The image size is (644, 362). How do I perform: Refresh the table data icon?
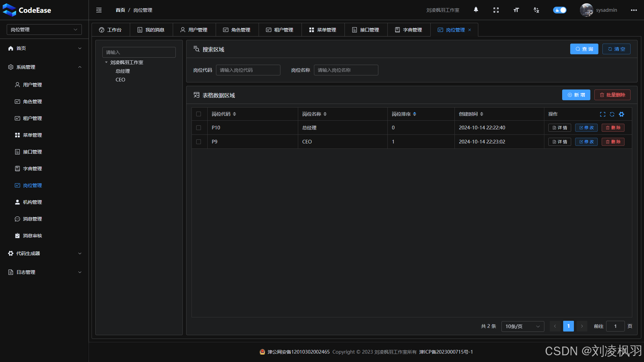tap(612, 114)
